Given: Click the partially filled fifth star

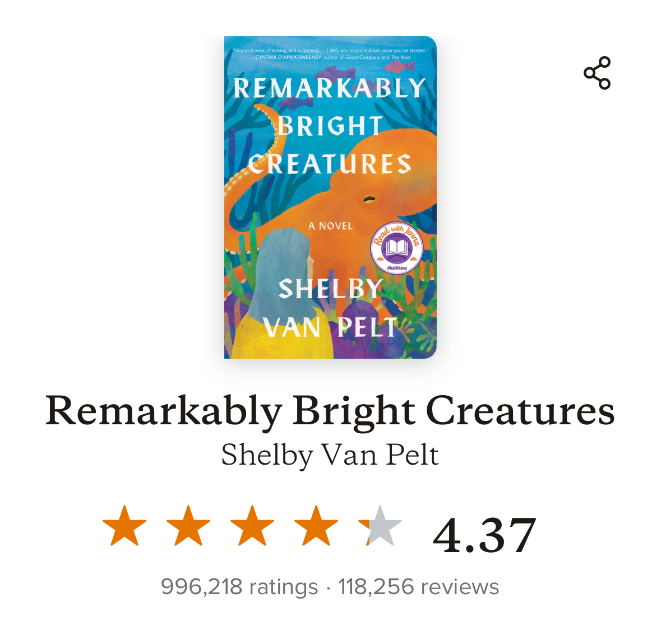Looking at the screenshot, I should point(380,526).
